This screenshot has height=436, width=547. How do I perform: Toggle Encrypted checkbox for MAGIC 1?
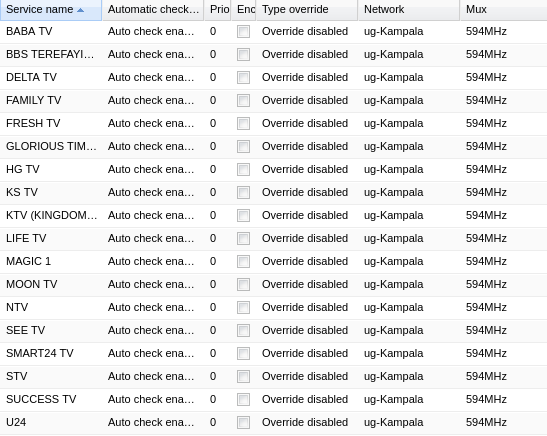243,261
